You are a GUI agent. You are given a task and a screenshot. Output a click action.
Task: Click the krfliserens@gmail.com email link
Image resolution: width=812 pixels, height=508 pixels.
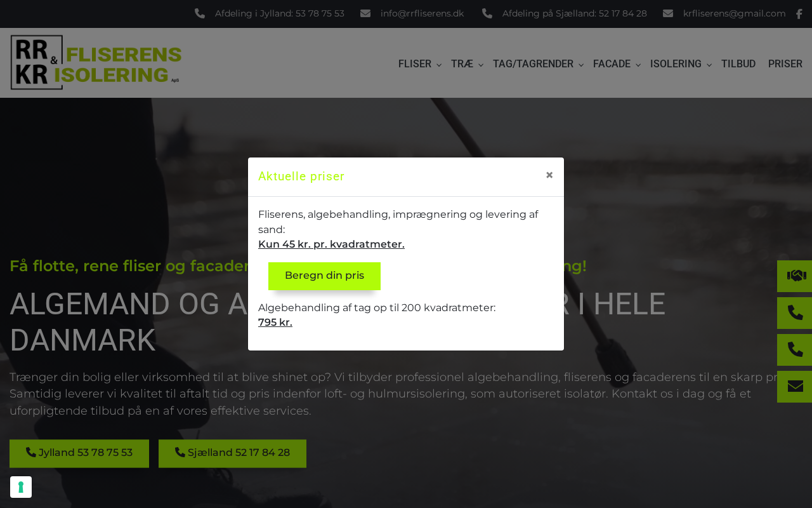tap(734, 13)
